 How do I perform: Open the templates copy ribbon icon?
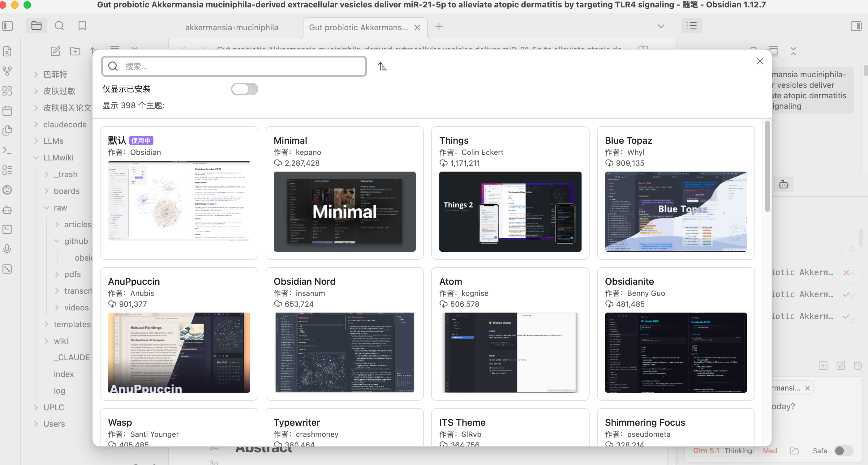(x=7, y=130)
